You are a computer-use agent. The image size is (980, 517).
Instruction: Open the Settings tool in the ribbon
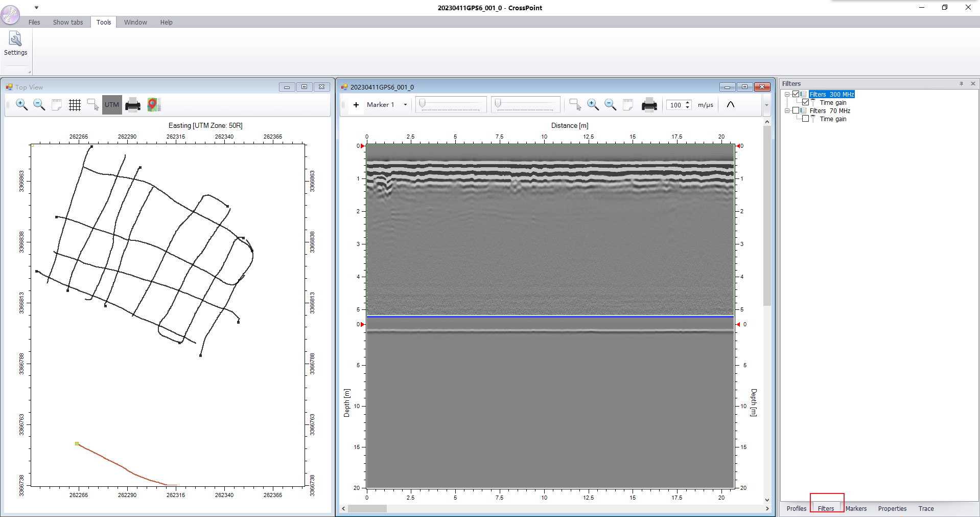coord(15,44)
